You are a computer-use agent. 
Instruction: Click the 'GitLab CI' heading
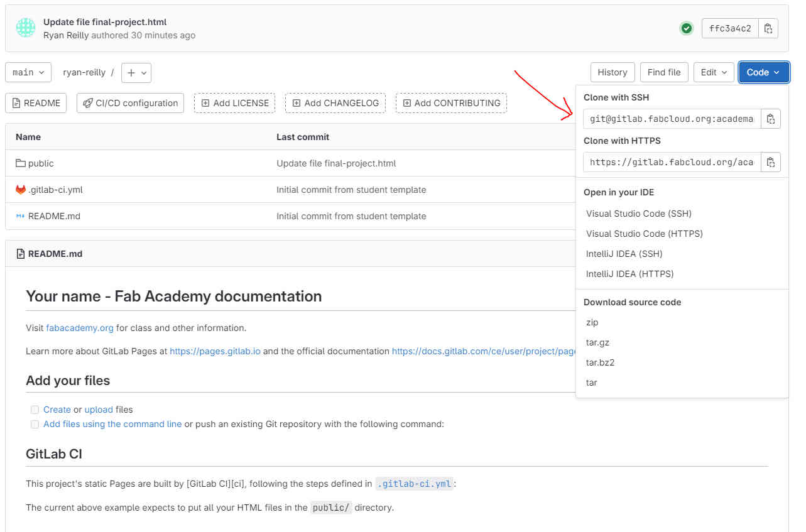[54, 454]
